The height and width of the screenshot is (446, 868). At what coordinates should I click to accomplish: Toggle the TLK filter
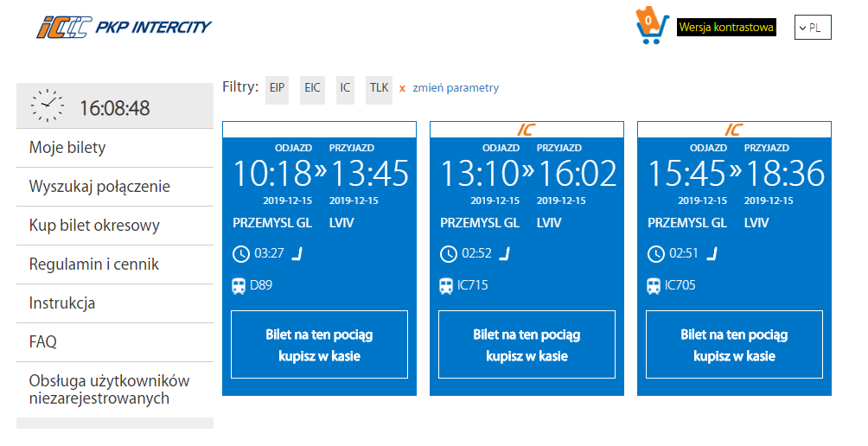(379, 88)
